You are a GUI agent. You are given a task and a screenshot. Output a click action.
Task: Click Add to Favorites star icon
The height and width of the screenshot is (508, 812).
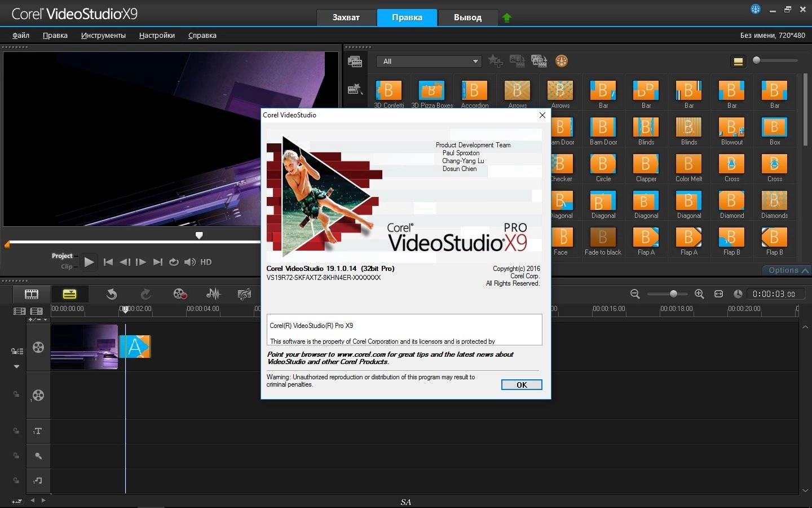click(x=495, y=60)
